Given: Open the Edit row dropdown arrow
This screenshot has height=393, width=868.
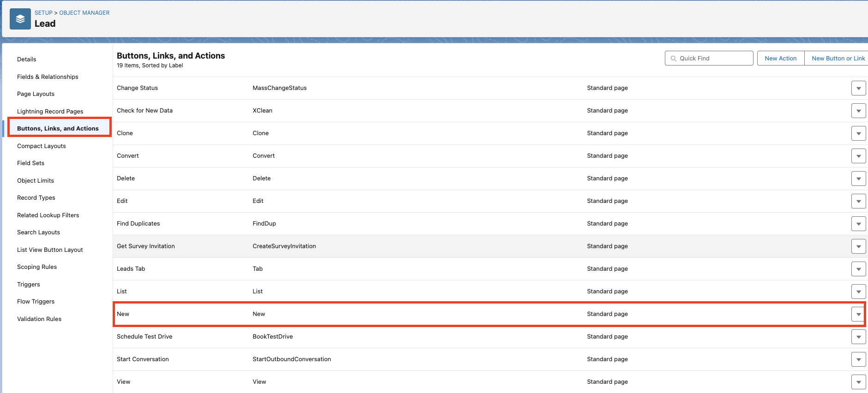Looking at the screenshot, I should (x=858, y=201).
